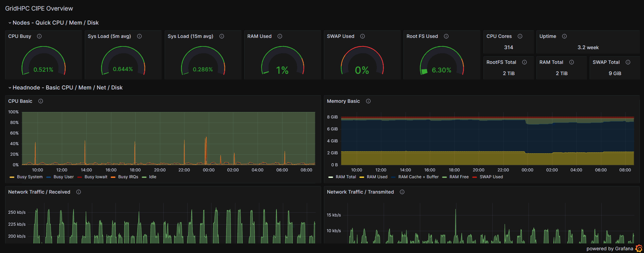Open the Network Traffic / Transmited title menu
644x253 pixels.
pos(360,192)
